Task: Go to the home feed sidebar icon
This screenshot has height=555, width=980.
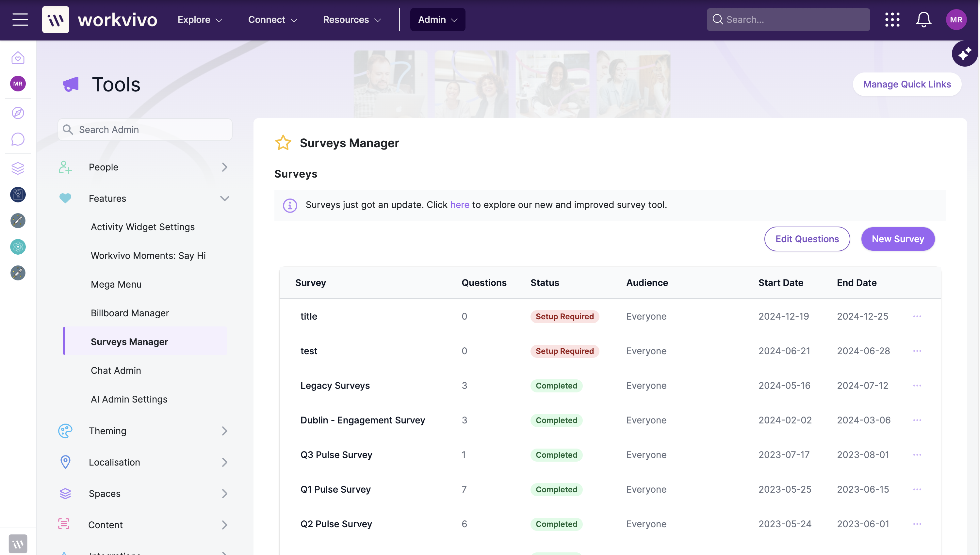Action: click(x=18, y=57)
